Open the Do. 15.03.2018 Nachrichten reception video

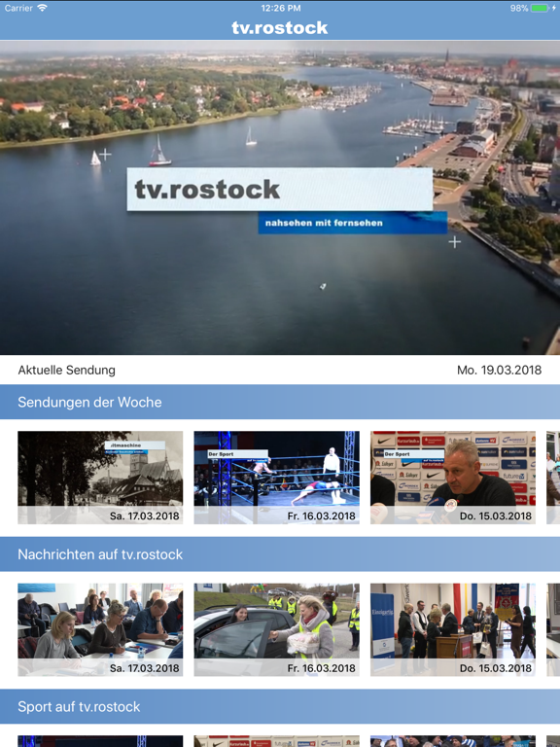point(453,630)
